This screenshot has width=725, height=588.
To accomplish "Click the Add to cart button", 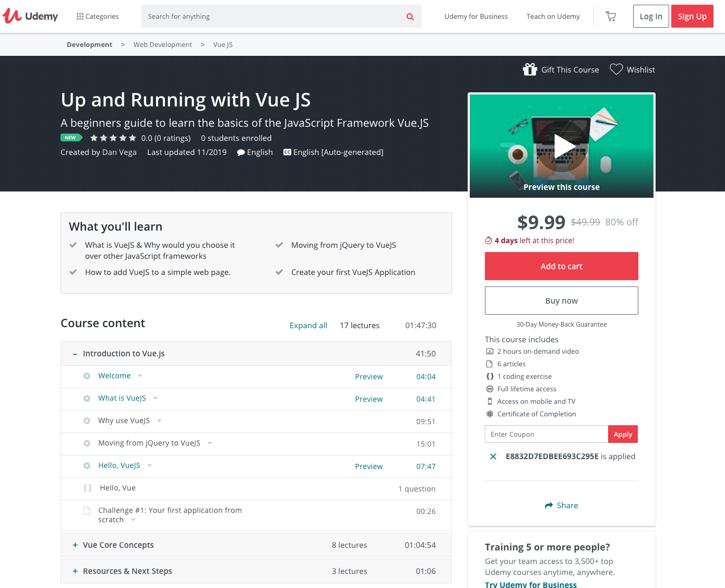I will [x=562, y=266].
